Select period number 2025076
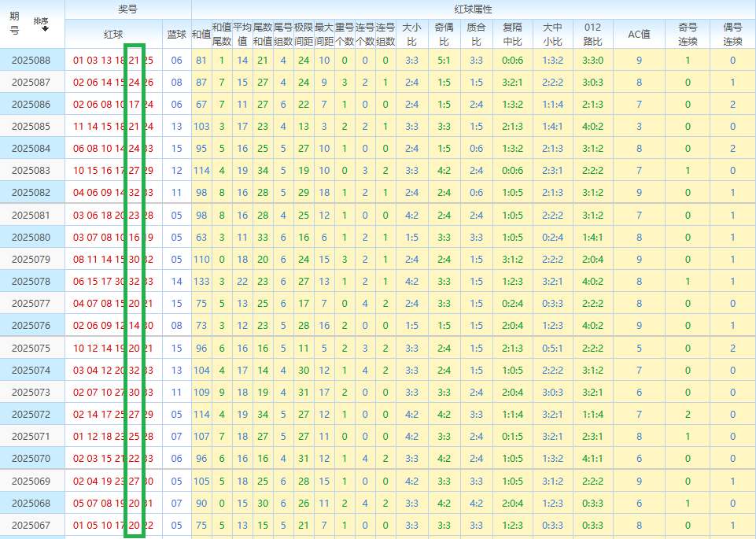Screen dimensions: 756x539 [x=31, y=326]
